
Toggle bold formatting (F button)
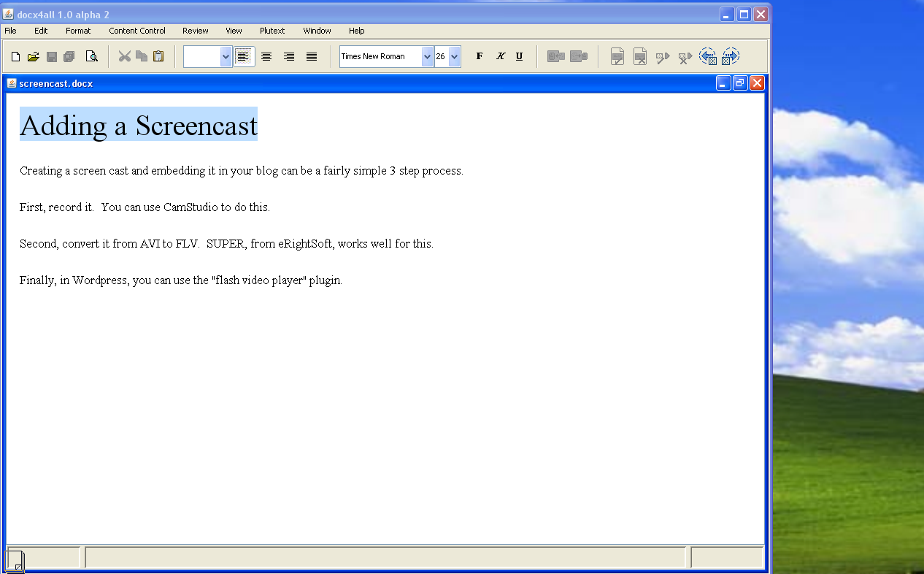[480, 56]
